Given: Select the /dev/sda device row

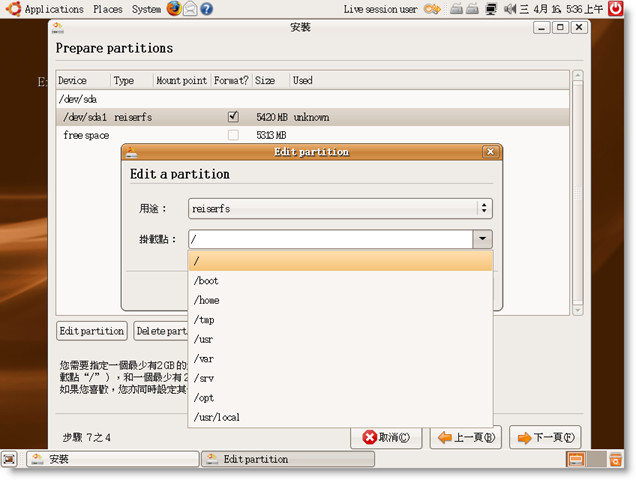Looking at the screenshot, I should (x=313, y=99).
